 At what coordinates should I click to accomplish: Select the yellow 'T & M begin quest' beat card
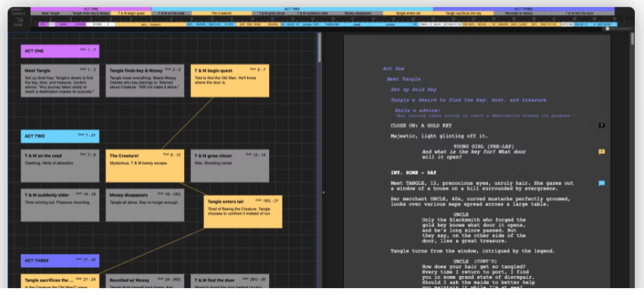[230, 80]
